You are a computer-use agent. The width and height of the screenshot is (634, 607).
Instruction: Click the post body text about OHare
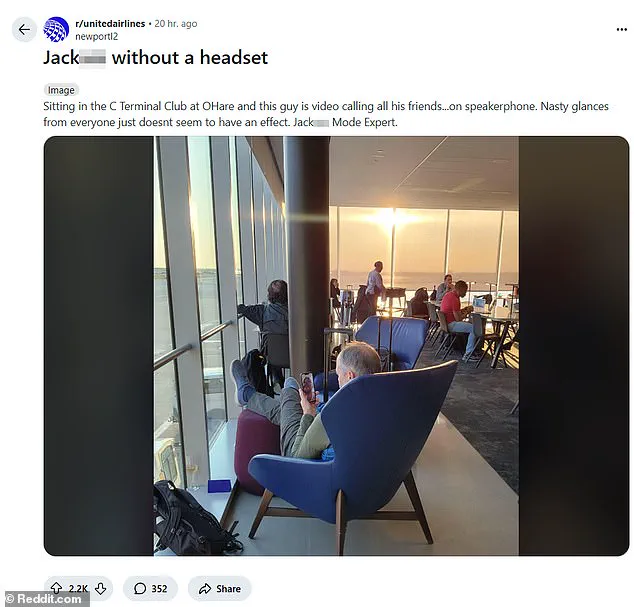click(x=326, y=114)
